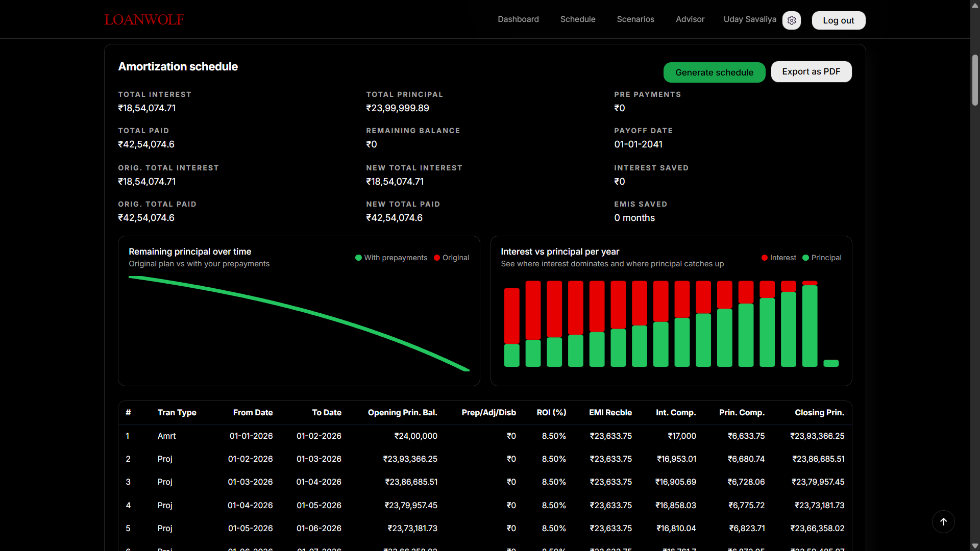Click the Tran Type column header
The height and width of the screenshot is (551, 980).
177,412
